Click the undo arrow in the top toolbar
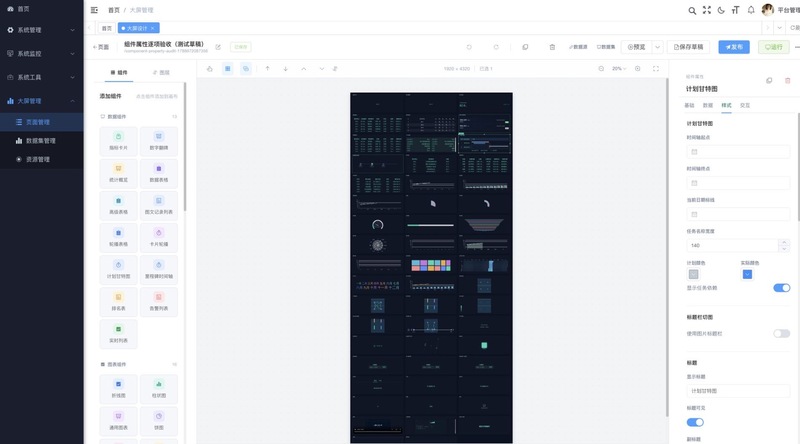This screenshot has height=444, width=800. click(469, 47)
